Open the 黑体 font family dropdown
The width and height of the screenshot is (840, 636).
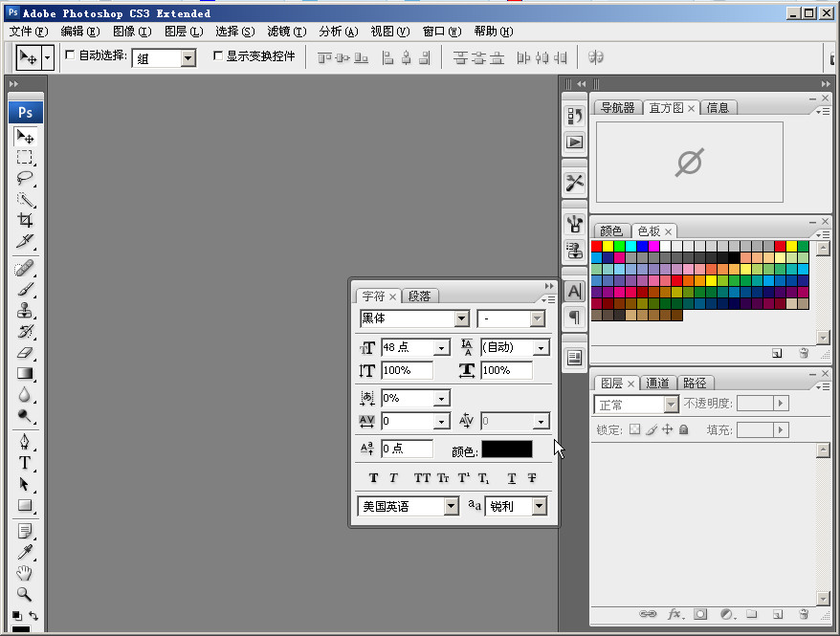pos(462,318)
